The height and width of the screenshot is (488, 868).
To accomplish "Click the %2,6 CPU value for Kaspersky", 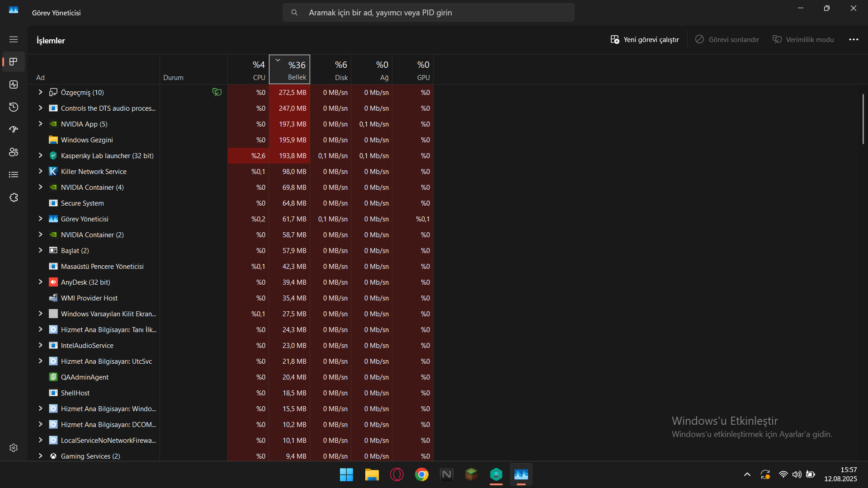I will tap(258, 156).
